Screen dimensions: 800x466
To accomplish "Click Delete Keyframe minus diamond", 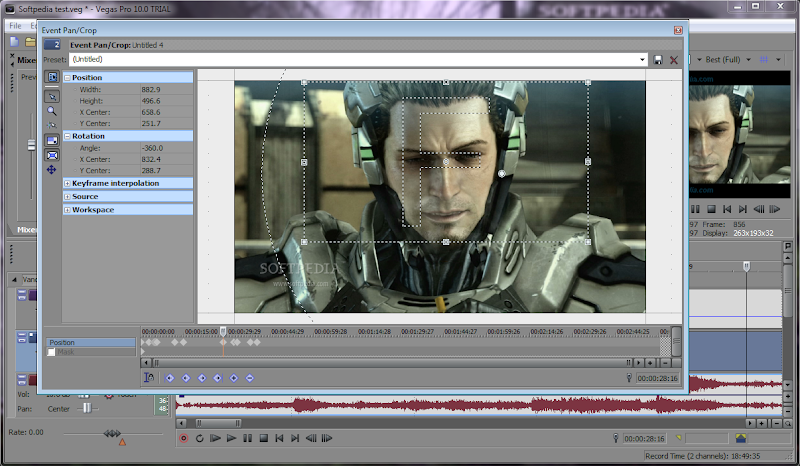I will [249, 378].
